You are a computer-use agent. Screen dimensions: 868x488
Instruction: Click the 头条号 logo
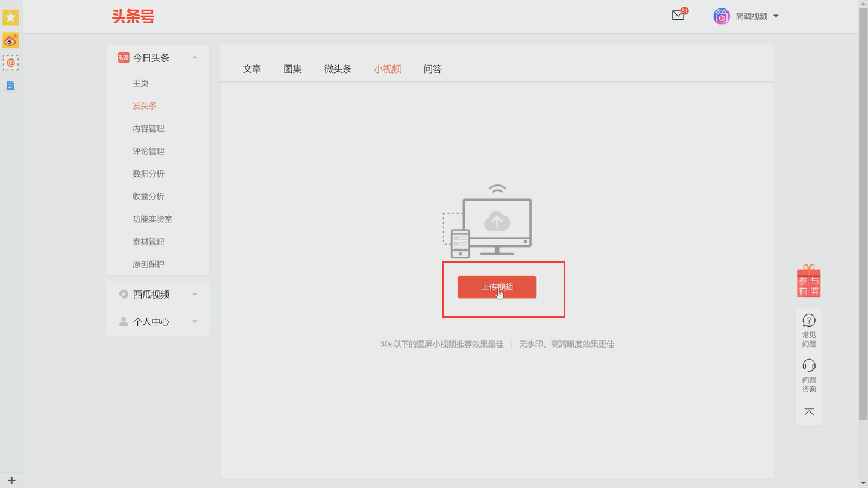click(133, 16)
